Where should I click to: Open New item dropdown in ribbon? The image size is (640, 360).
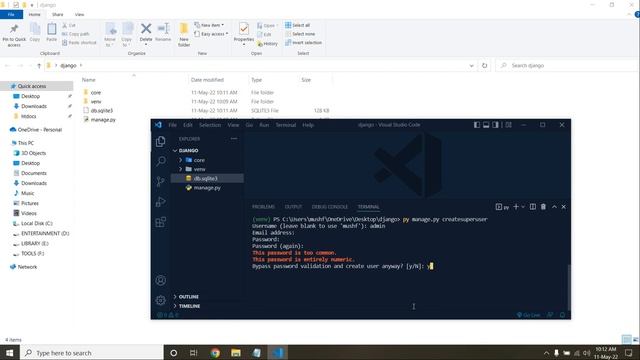click(209, 25)
